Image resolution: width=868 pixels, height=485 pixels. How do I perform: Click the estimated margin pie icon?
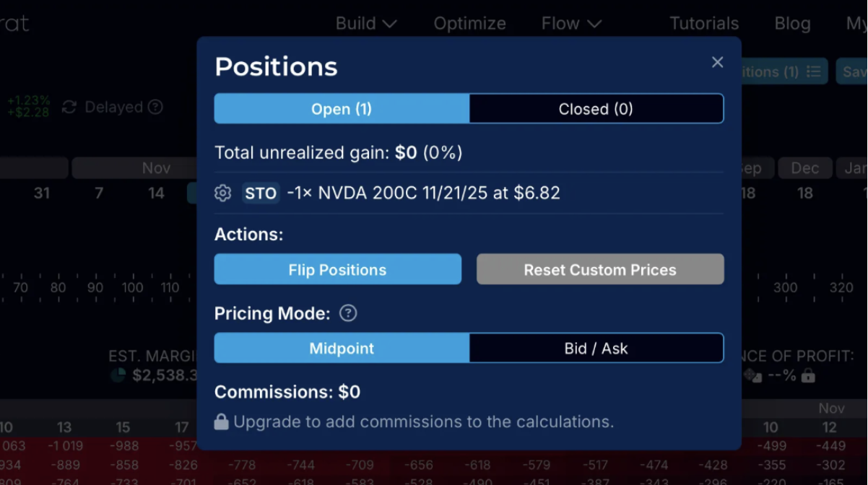[118, 375]
